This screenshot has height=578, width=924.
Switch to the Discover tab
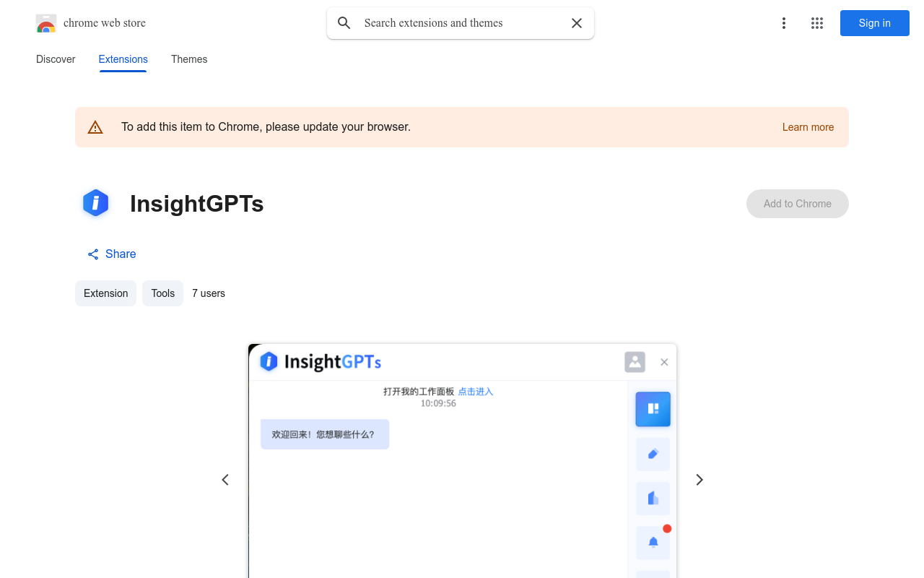(56, 59)
